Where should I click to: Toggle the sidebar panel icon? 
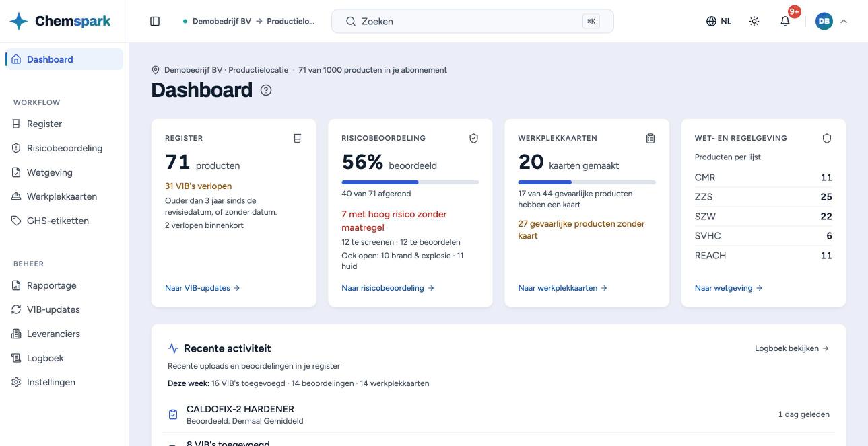pos(155,22)
